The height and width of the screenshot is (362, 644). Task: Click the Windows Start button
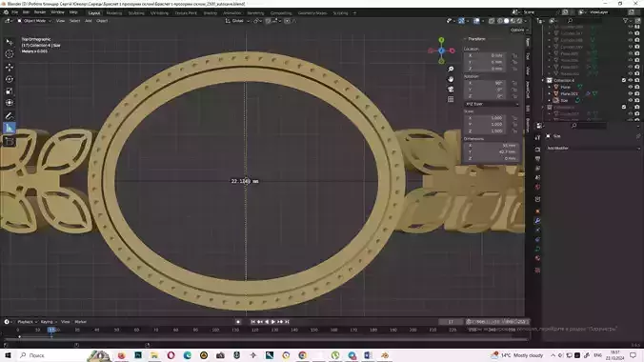[x=8, y=355]
